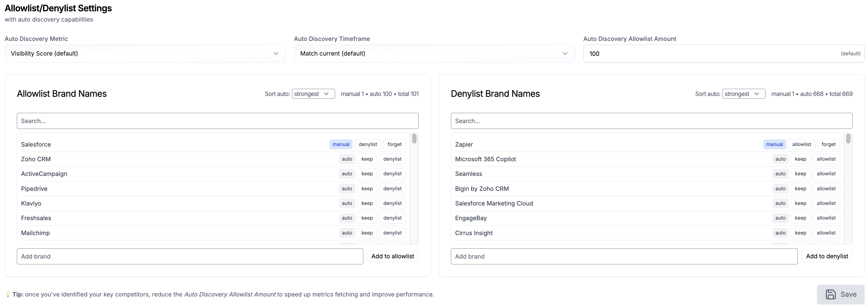Click the manual tag for Salesforce
The width and height of the screenshot is (868, 307).
(341, 144)
